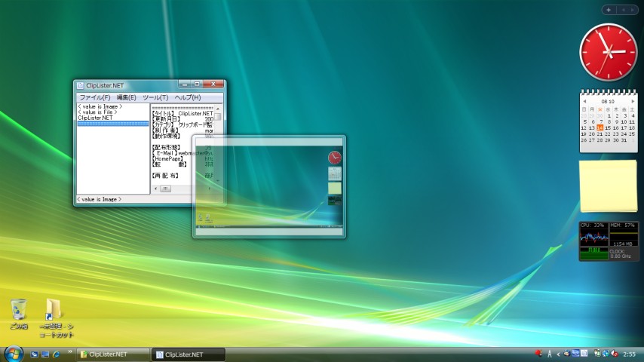Select the '< value is File >' list entry
644x362 pixels.
(x=98, y=112)
